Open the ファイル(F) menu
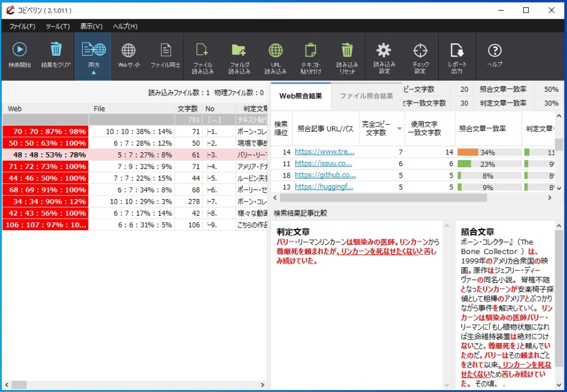This screenshot has height=392, width=567. point(22,26)
